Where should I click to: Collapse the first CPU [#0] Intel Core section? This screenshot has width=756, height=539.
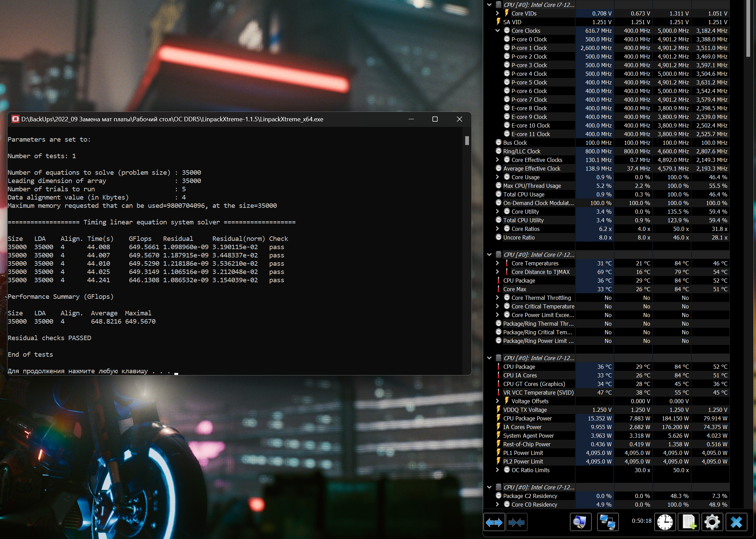[x=489, y=5]
